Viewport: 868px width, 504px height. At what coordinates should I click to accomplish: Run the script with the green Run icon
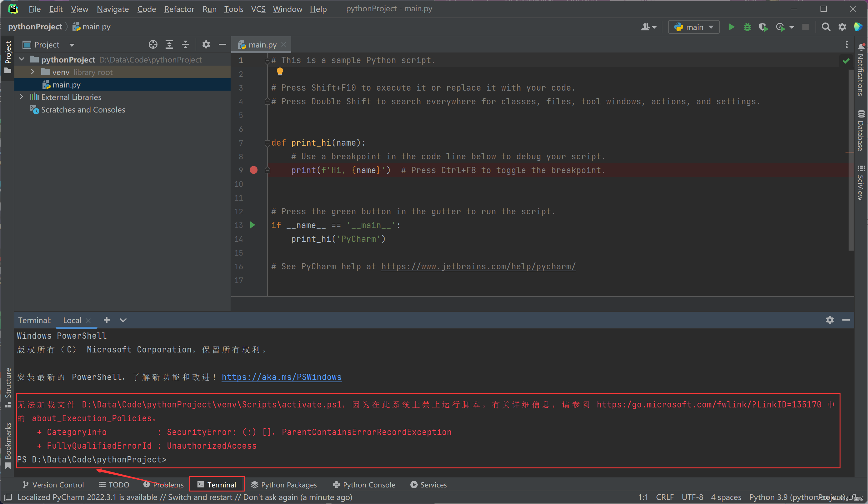click(x=731, y=27)
